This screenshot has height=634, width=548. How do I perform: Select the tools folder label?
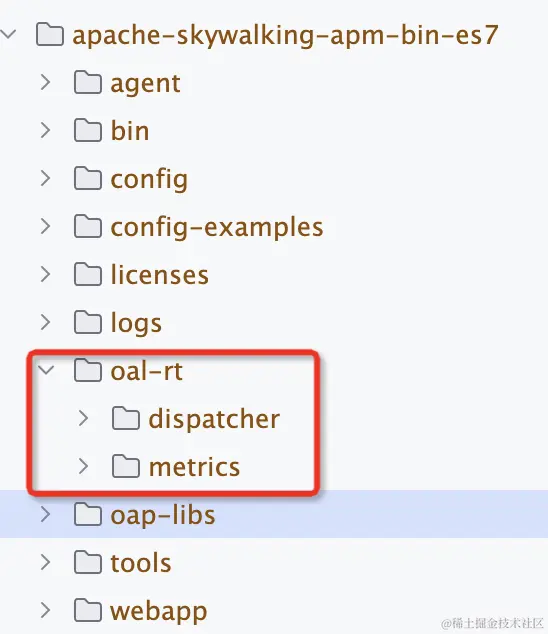click(141, 563)
